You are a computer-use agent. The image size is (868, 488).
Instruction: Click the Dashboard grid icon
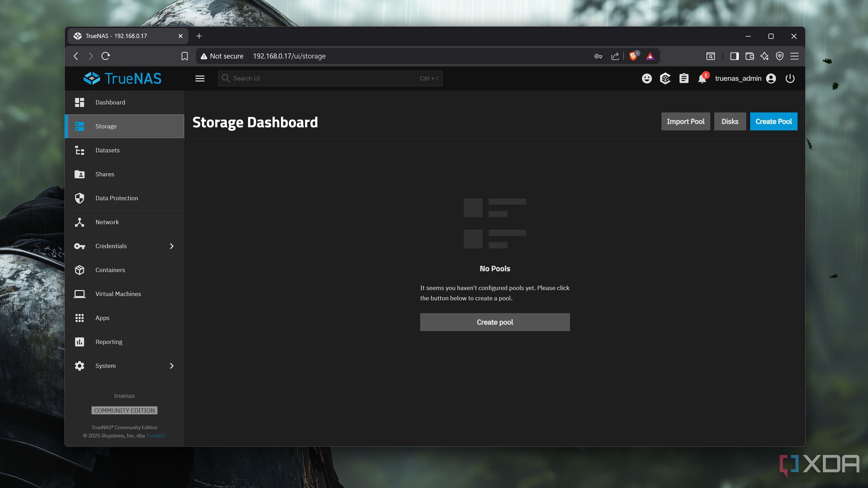tap(80, 102)
